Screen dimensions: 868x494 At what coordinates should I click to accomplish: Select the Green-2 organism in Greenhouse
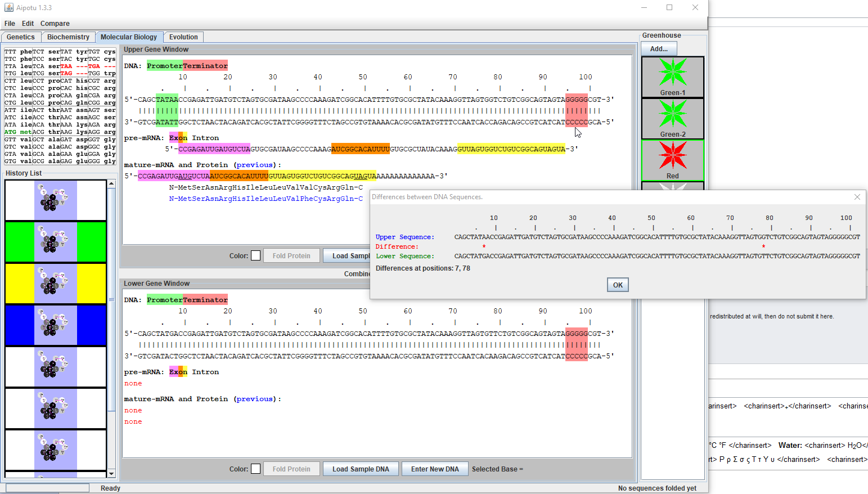[x=672, y=118]
